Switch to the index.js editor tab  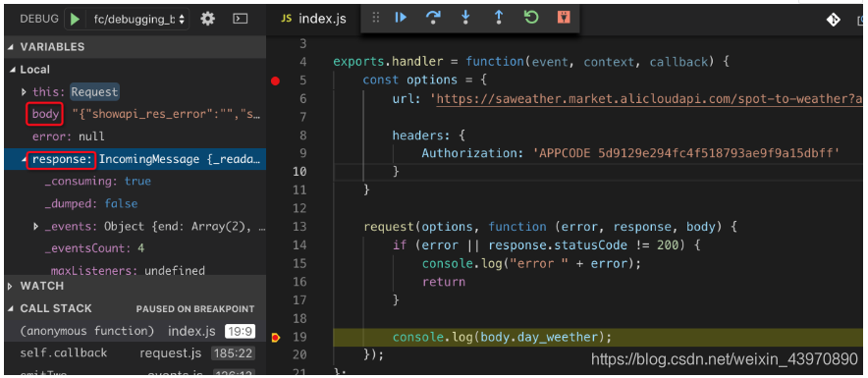click(314, 19)
